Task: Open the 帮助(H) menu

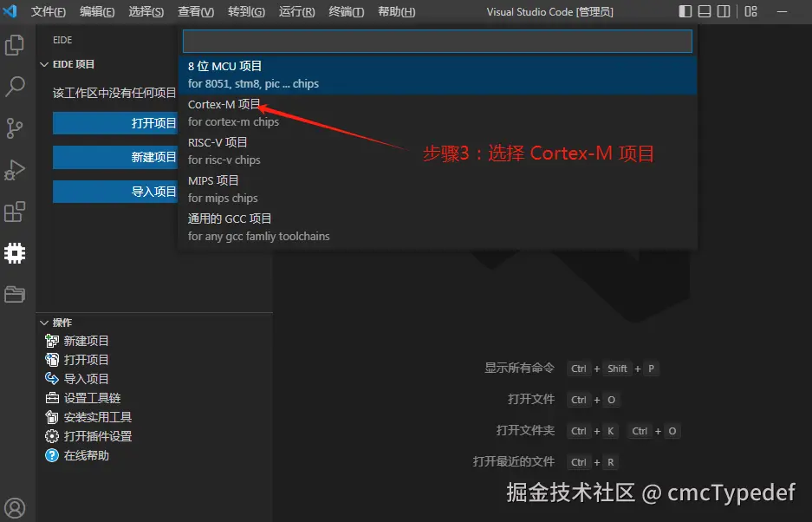Action: tap(397, 11)
